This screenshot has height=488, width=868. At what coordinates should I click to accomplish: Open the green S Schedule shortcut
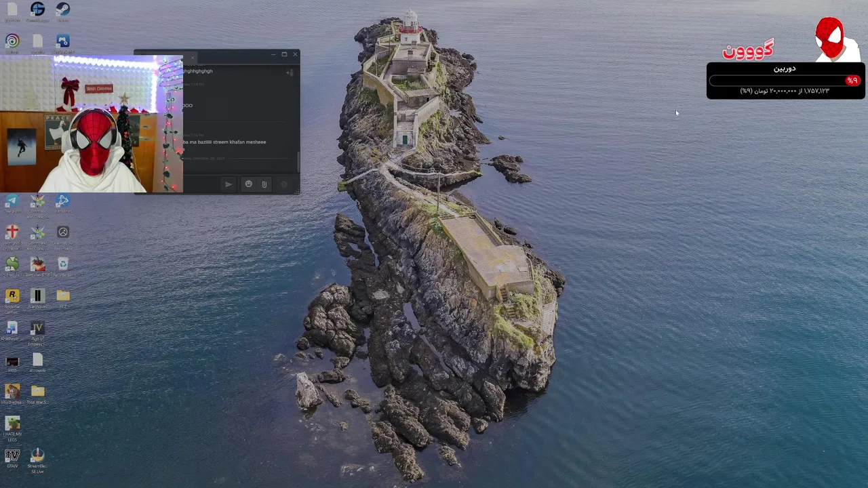click(x=12, y=266)
